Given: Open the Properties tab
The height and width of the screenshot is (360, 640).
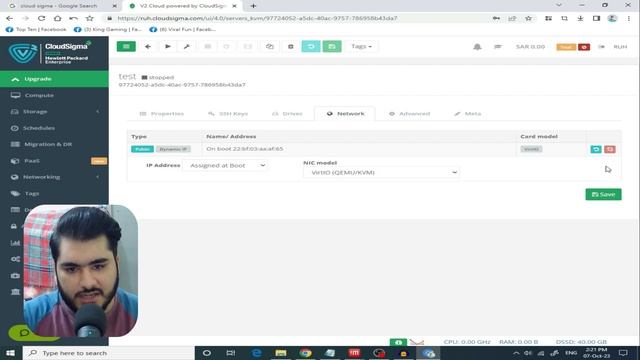Looking at the screenshot, I should [x=162, y=114].
